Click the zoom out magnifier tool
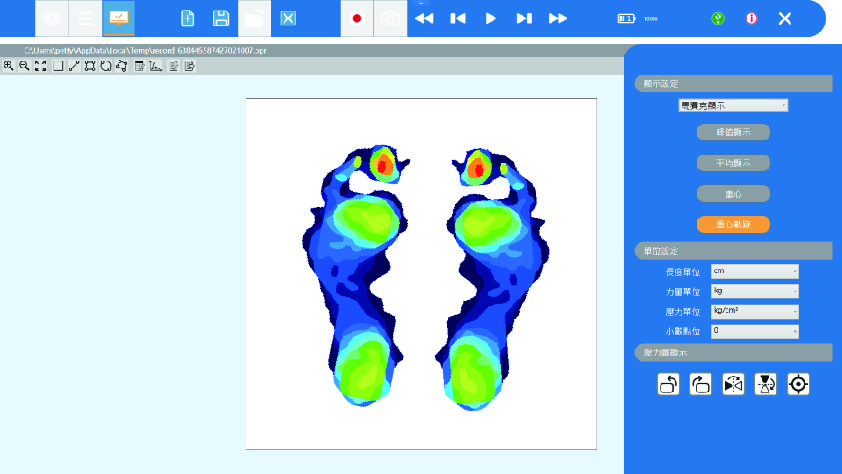This screenshot has width=842, height=474. pos(24,66)
